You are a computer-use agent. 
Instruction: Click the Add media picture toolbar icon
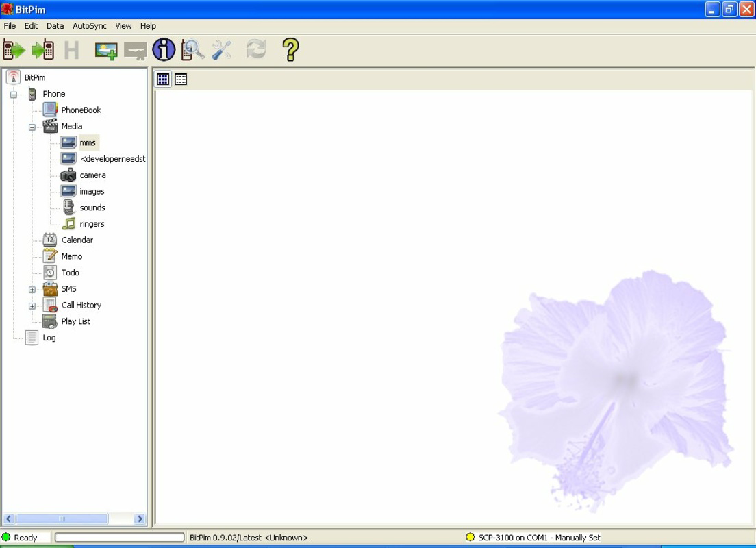pos(106,51)
